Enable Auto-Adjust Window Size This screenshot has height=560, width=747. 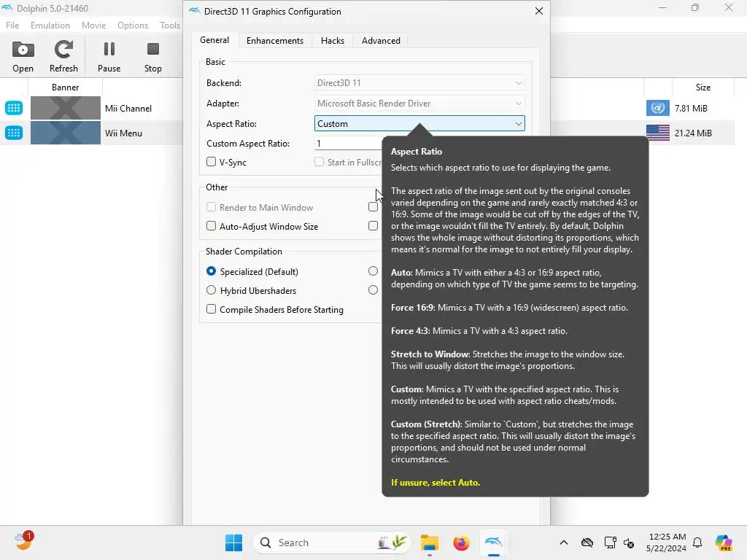pyautogui.click(x=211, y=226)
